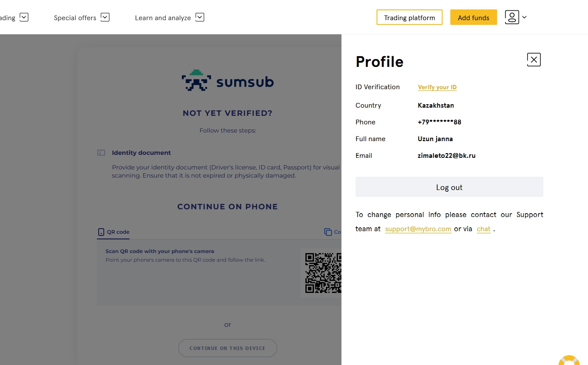Click the Kazakhstan country value
The image size is (588, 365).
pyautogui.click(x=436, y=105)
